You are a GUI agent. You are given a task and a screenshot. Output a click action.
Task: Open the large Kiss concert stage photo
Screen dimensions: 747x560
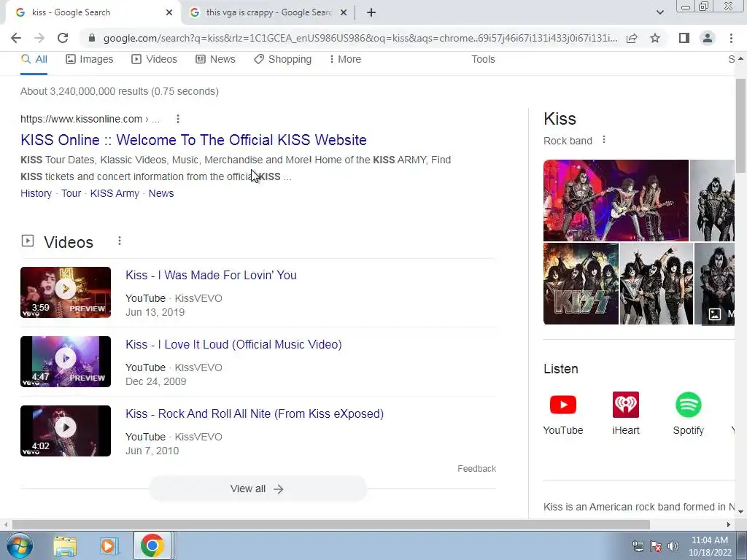tap(616, 201)
